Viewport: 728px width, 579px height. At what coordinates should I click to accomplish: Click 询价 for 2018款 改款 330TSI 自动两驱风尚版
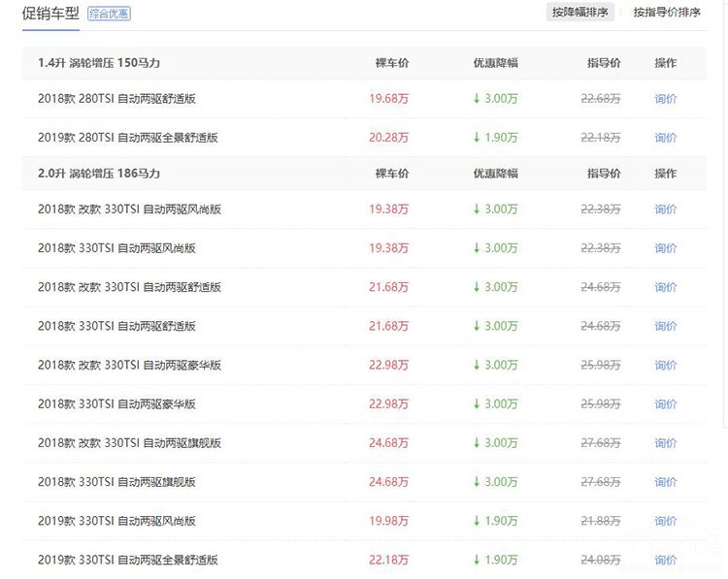[x=665, y=209]
